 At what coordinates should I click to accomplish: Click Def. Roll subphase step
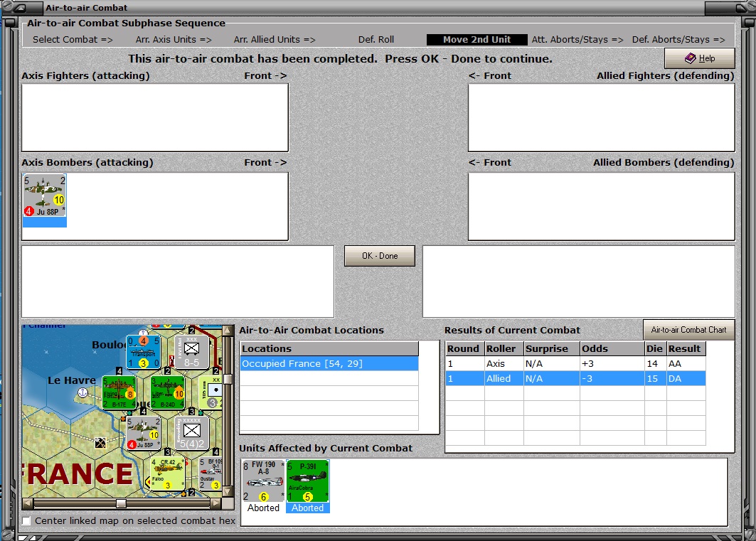tap(376, 40)
